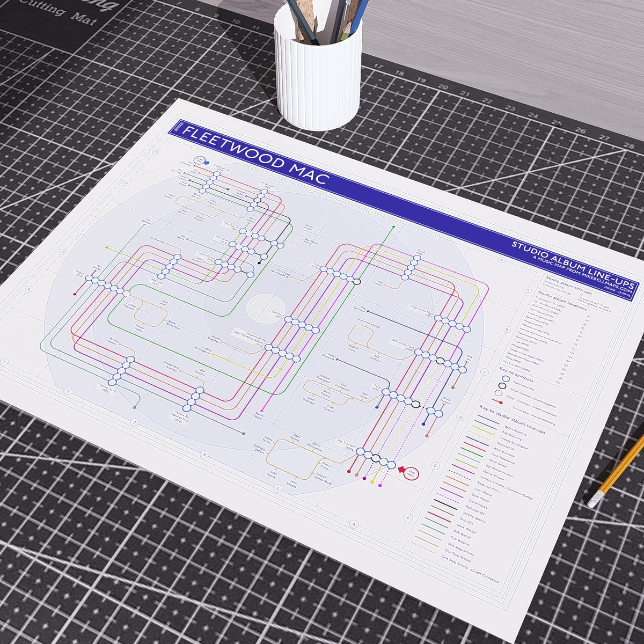Viewport: 644px width, 644px height.
Task: Click the 'Danny Kirwan' legend entry
Action: (x=493, y=475)
